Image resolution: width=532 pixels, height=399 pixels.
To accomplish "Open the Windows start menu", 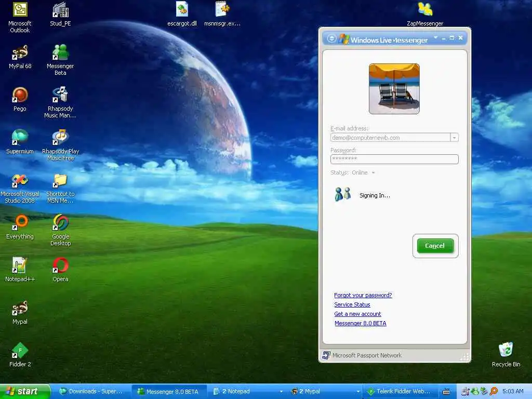I will [x=24, y=392].
